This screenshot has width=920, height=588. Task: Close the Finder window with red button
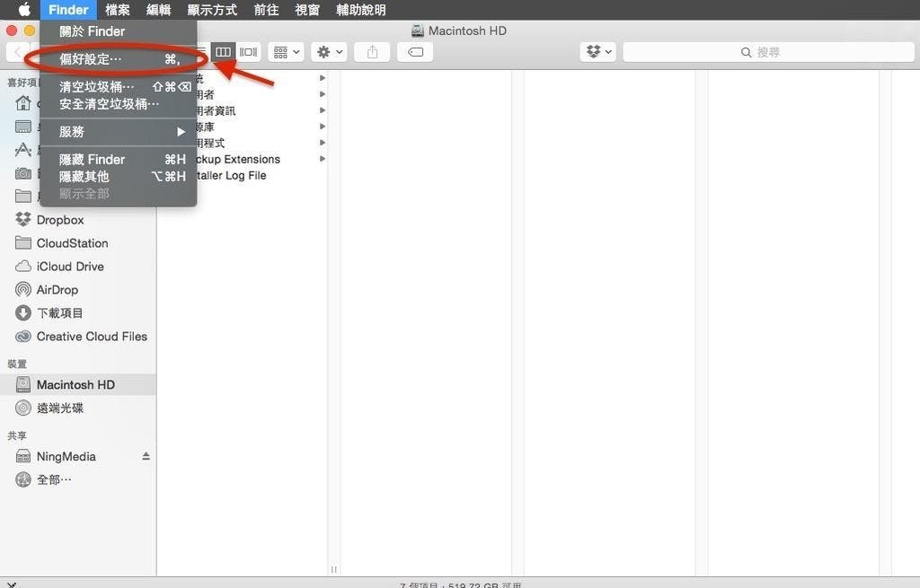[x=11, y=30]
